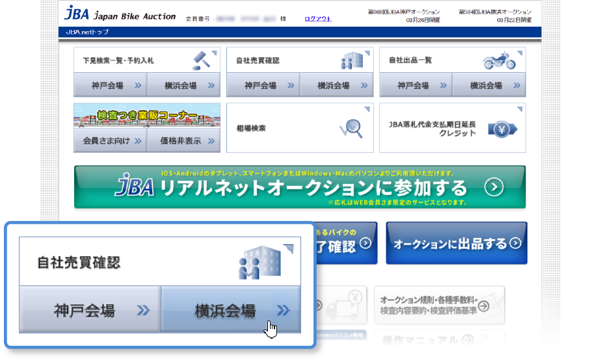Open 神戸会場 under 下見検索一覧・予約入札
The height and width of the screenshot is (364, 599).
[111, 85]
